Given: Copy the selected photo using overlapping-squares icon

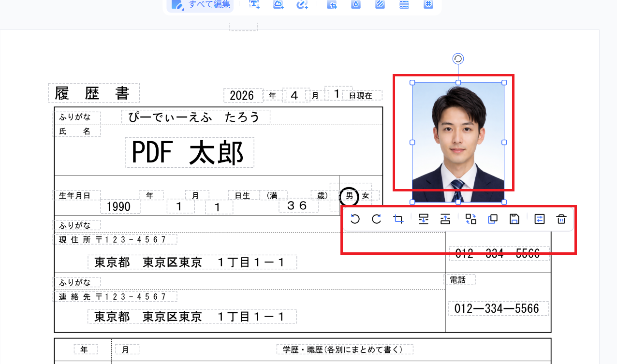Looking at the screenshot, I should (493, 219).
